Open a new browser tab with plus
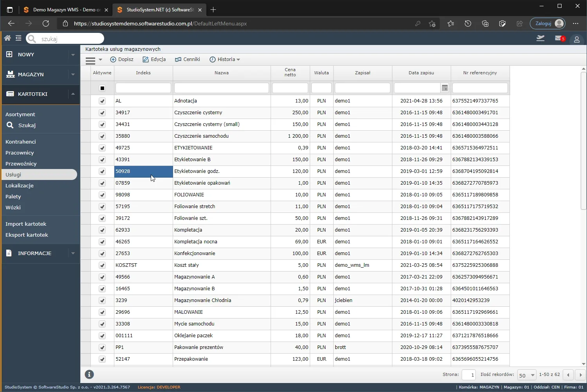 point(213,10)
